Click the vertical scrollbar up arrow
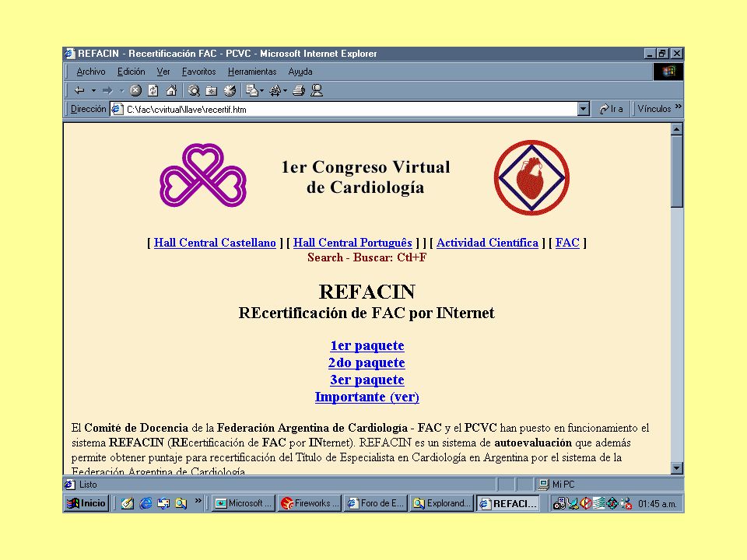 676,129
